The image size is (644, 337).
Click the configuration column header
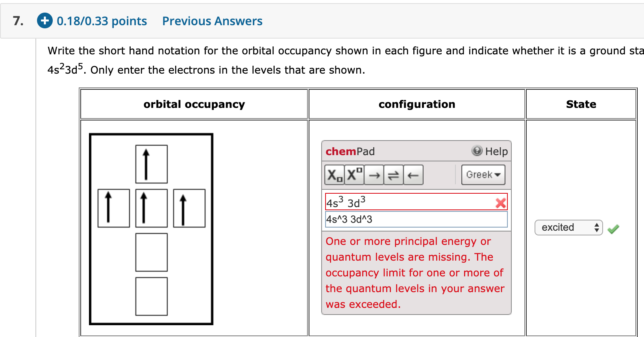pos(416,104)
